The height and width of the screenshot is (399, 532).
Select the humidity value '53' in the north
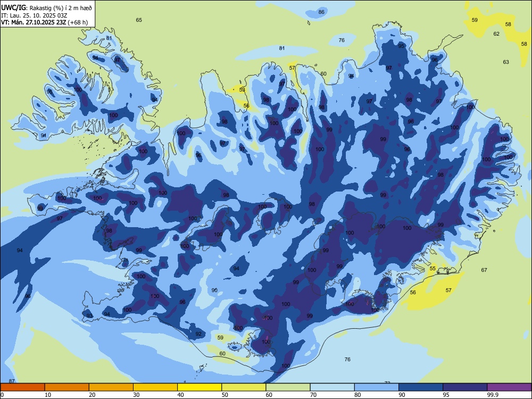[242, 90]
